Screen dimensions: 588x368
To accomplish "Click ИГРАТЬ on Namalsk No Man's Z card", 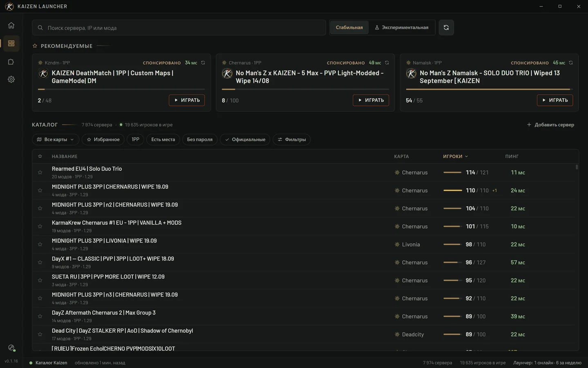I will point(555,100).
